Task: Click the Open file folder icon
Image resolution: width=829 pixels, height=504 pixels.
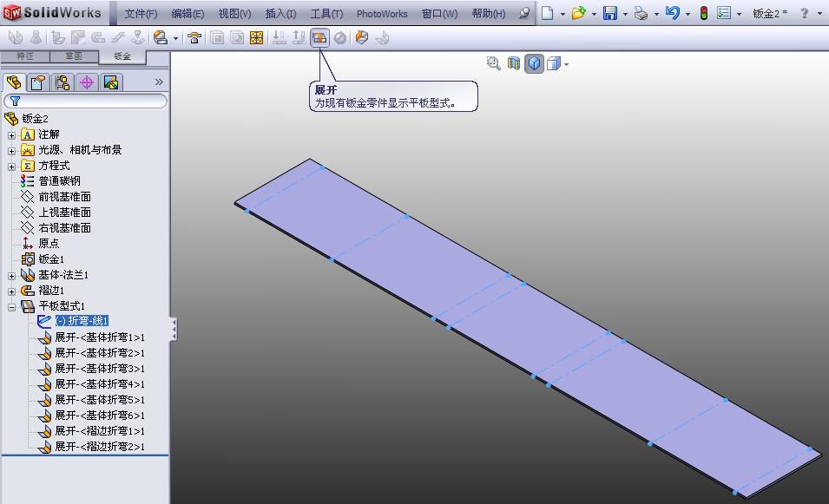Action: pyautogui.click(x=579, y=13)
